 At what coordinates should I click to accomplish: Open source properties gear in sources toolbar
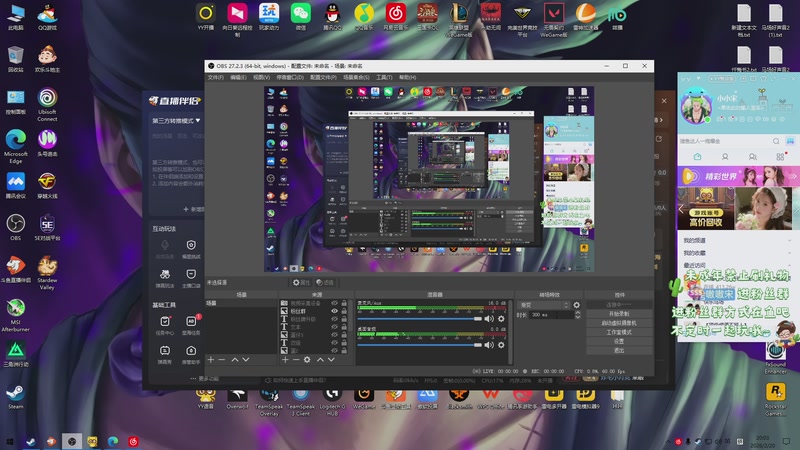coord(307,360)
